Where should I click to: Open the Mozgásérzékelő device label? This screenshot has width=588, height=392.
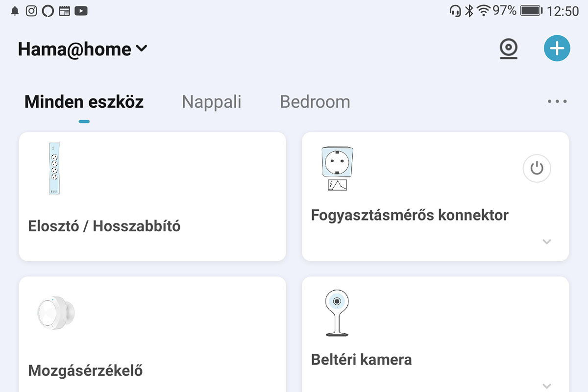click(85, 370)
